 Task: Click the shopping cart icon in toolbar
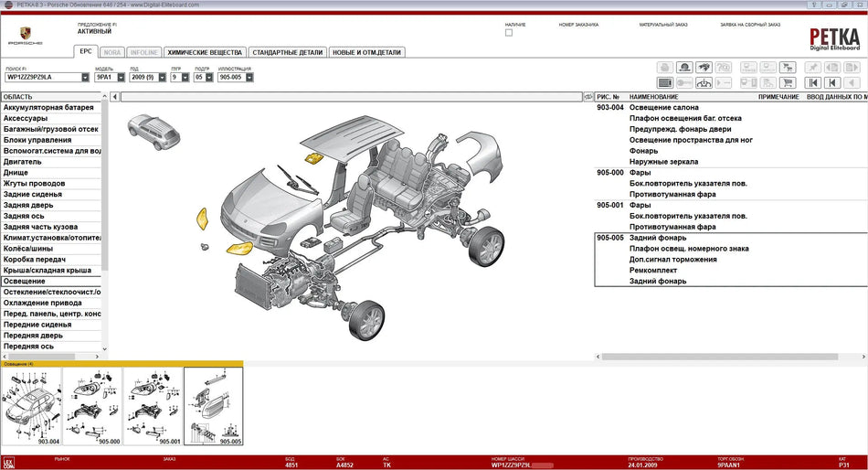[x=788, y=82]
